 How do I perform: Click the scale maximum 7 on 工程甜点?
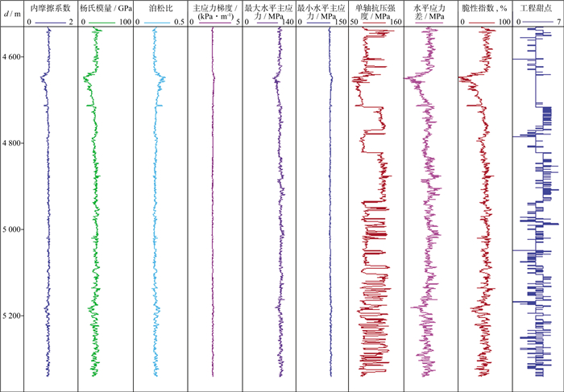point(559,22)
